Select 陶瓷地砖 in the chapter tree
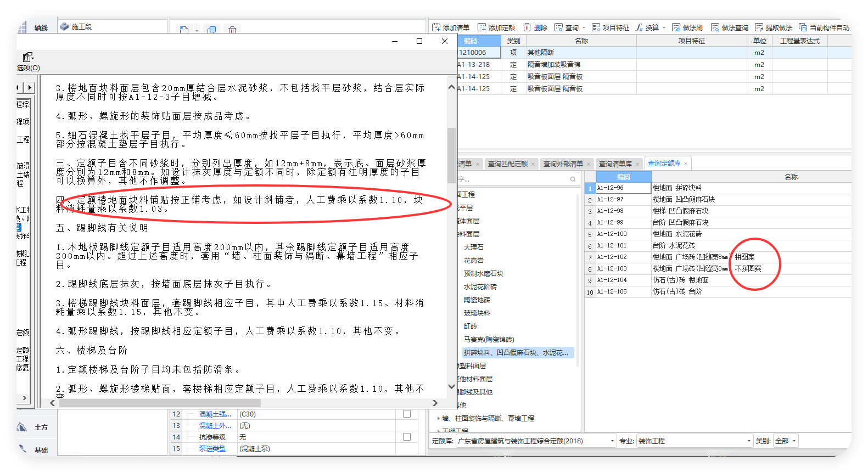Viewport: 868px width, 473px height. coord(477,300)
